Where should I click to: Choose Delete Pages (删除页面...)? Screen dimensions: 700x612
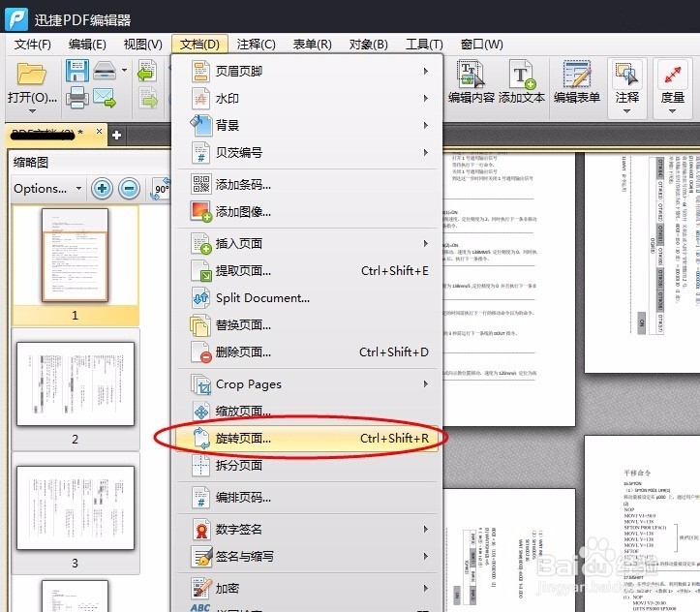[x=307, y=352]
